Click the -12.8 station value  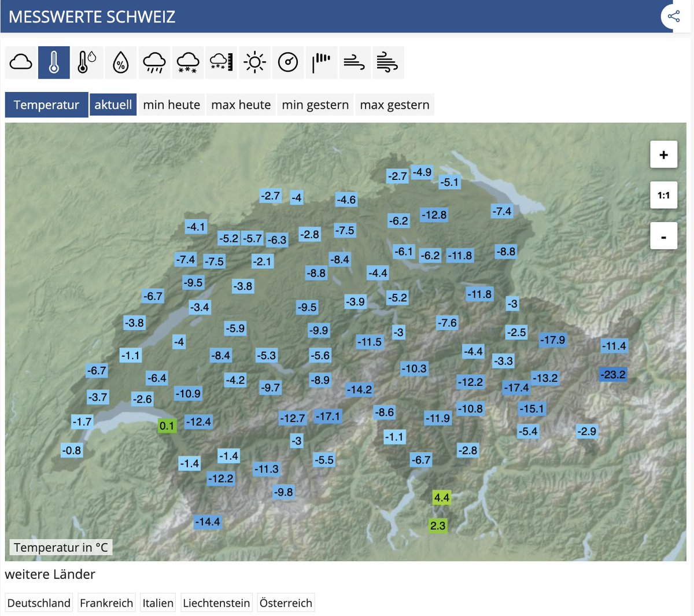(x=434, y=215)
